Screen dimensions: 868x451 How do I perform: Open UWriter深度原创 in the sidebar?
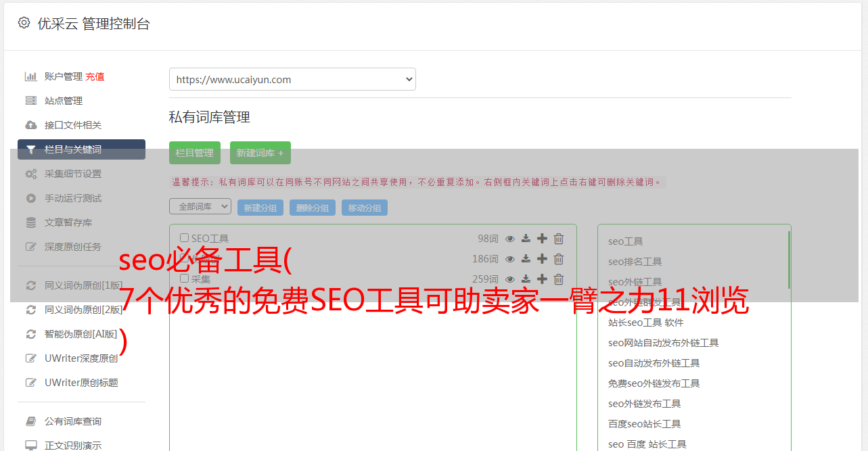[x=81, y=358]
